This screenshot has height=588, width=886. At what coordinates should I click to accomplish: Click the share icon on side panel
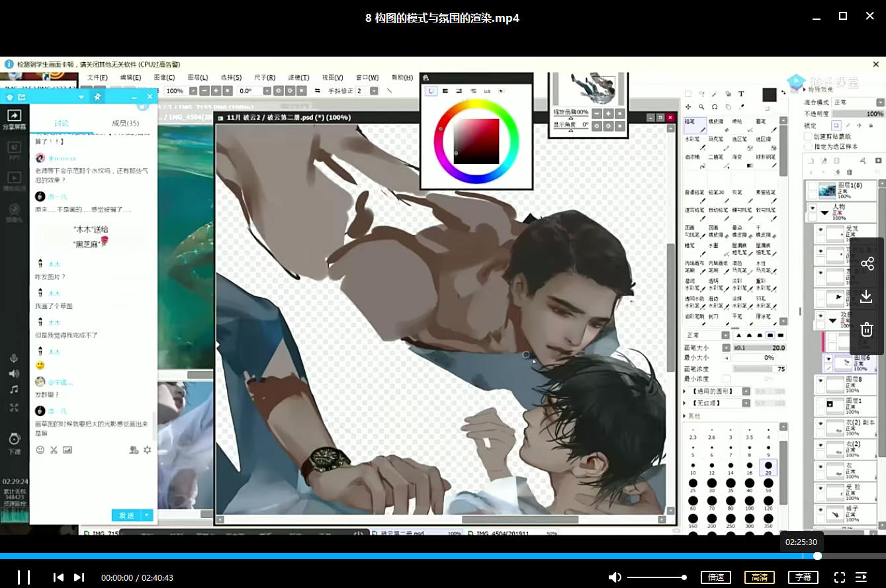click(867, 265)
